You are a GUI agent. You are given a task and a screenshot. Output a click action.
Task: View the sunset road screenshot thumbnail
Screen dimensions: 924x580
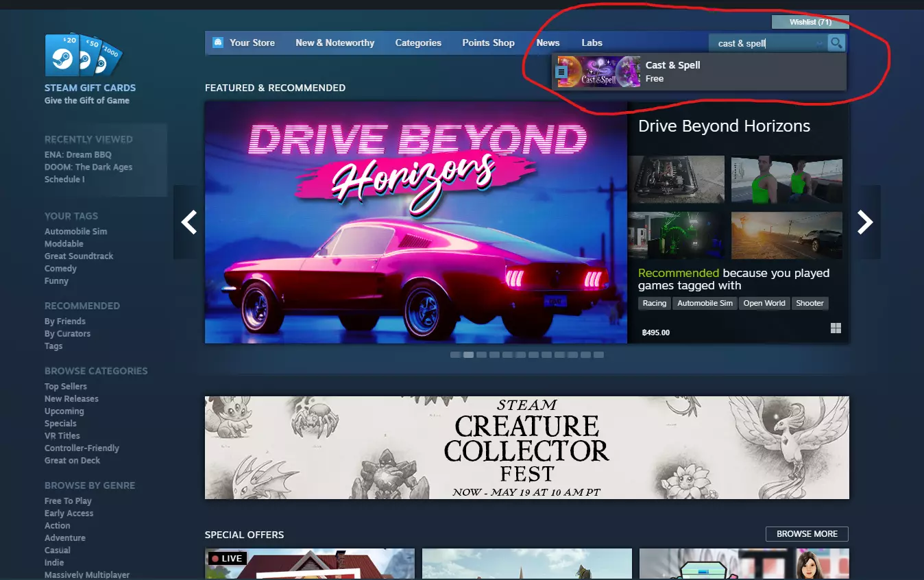click(787, 235)
